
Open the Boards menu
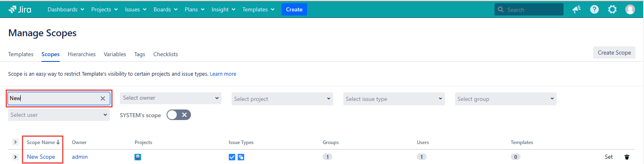click(x=165, y=9)
